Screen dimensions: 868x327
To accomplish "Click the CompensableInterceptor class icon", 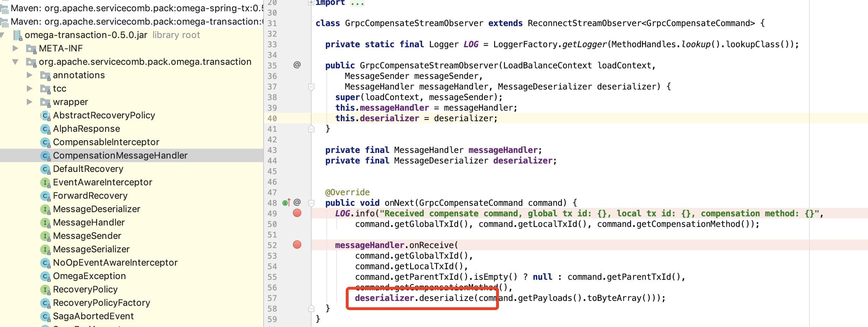I will point(46,142).
